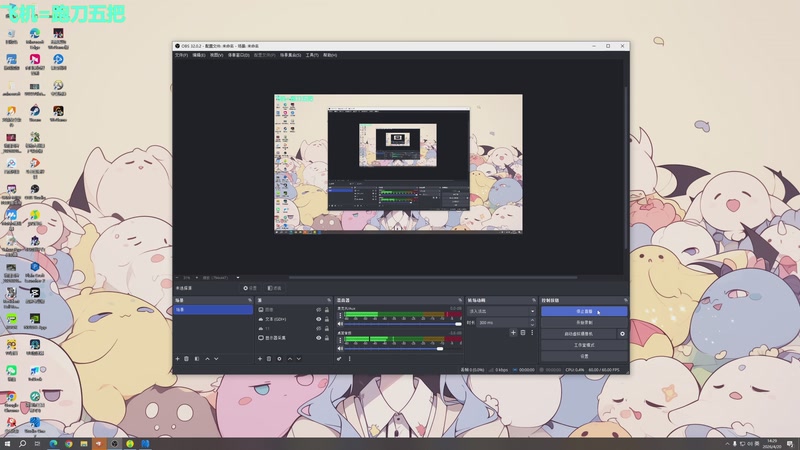The width and height of the screenshot is (800, 450).
Task: Mute the Desktop Audio speaker icon
Action: pos(340,348)
